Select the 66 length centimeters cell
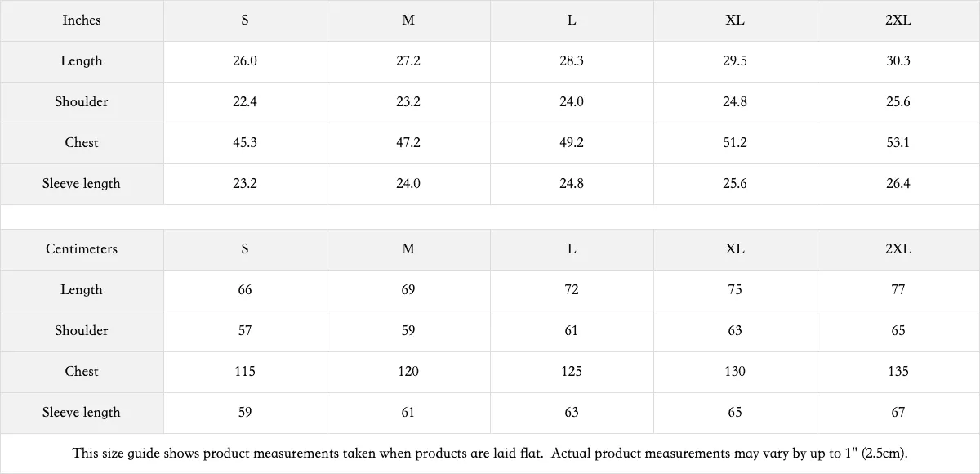This screenshot has height=474, width=980. pos(245,290)
